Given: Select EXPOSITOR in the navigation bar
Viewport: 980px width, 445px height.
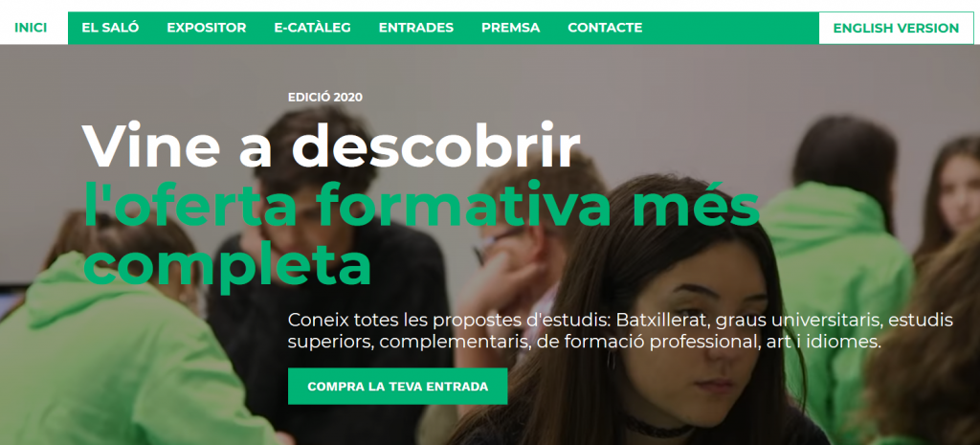Looking at the screenshot, I should click(207, 28).
